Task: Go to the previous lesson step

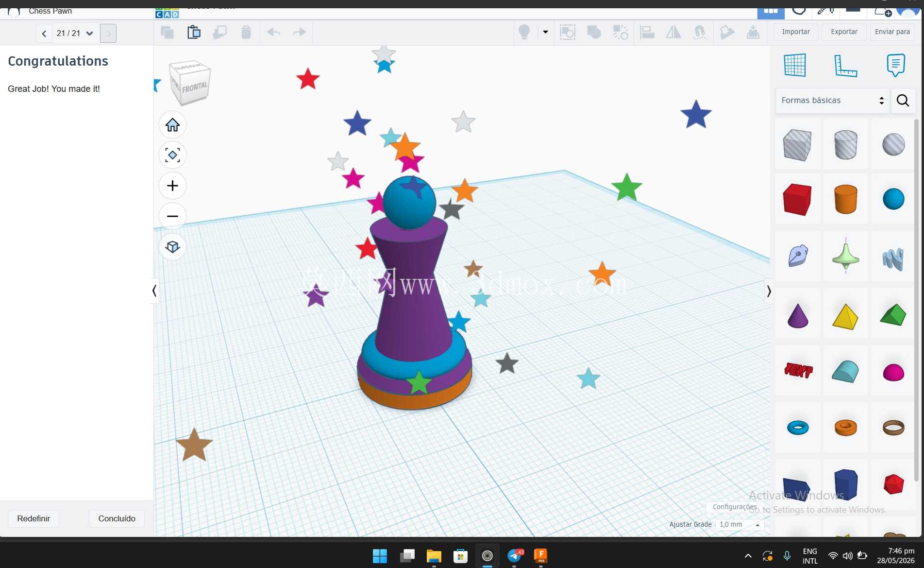Action: pyautogui.click(x=44, y=34)
